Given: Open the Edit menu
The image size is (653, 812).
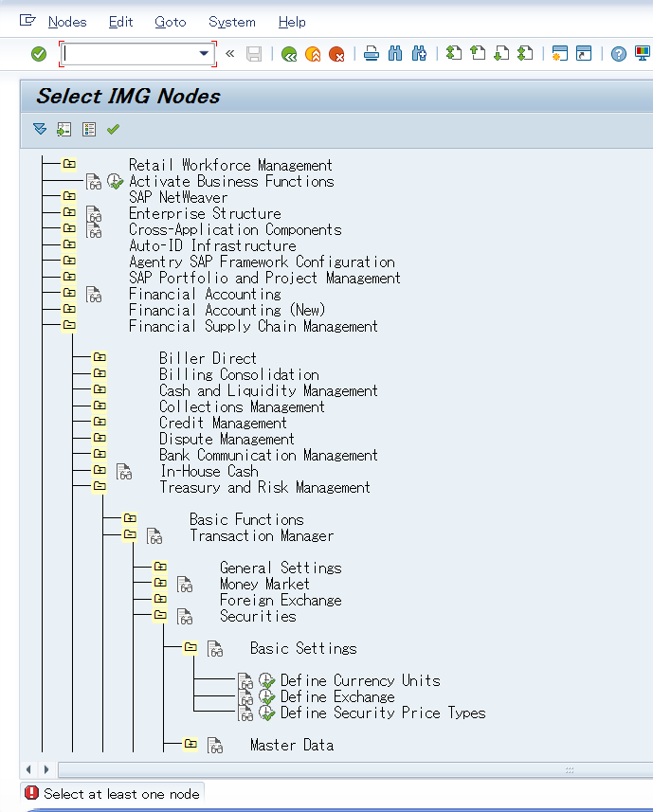Looking at the screenshot, I should pos(120,22).
